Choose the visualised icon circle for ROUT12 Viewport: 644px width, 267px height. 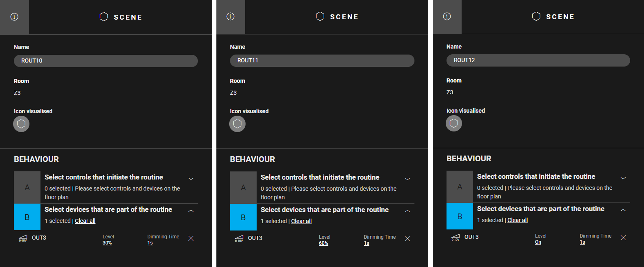click(454, 123)
